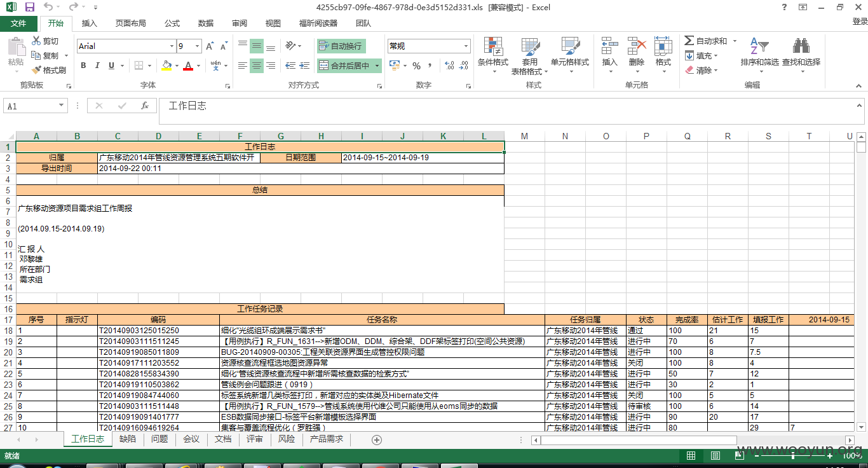Toggle bottom vertical alignment
The height and width of the screenshot is (468, 868).
pos(271,46)
